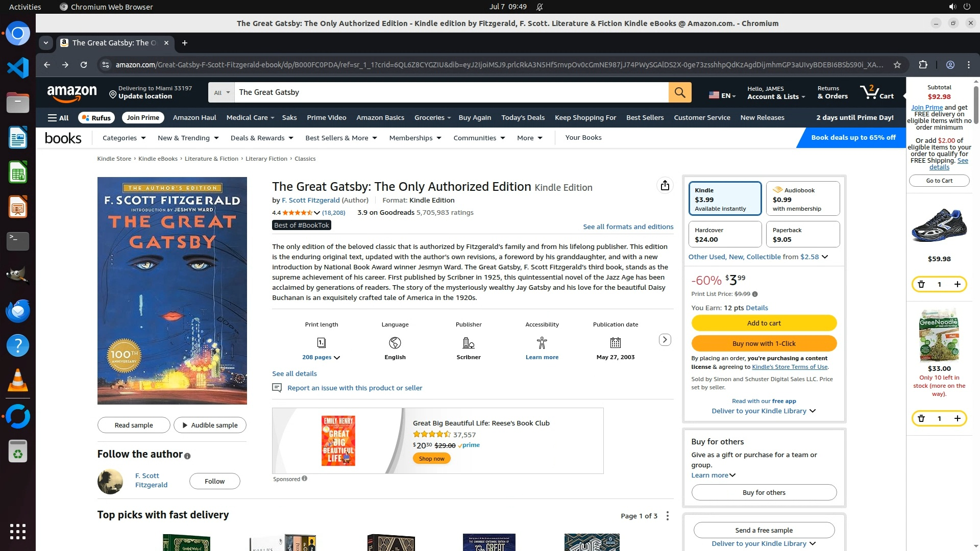Open the Today's Deals nav item
Image resolution: width=980 pixels, height=551 pixels.
[523, 118]
